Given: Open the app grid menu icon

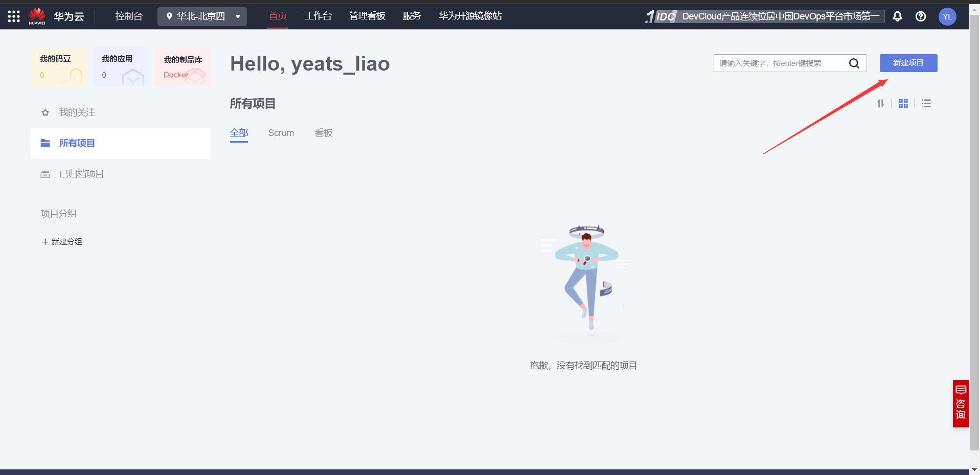Looking at the screenshot, I should tap(13, 16).
